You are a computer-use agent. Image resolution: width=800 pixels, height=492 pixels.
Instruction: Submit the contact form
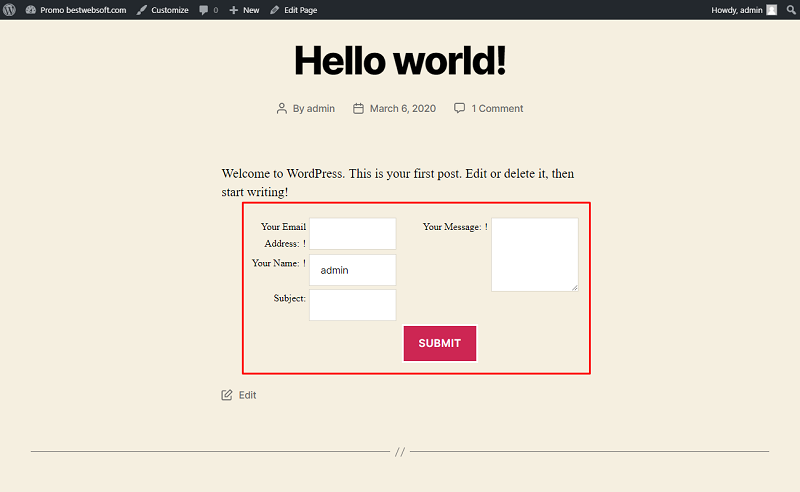[440, 343]
